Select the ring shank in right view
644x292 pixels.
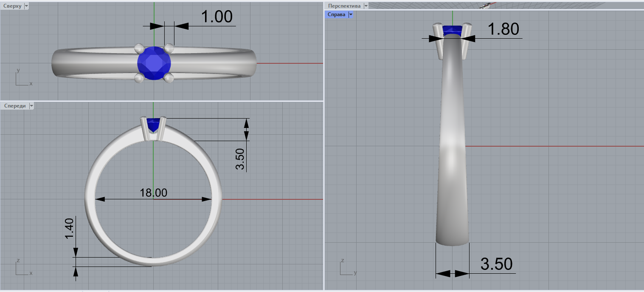tap(452, 149)
